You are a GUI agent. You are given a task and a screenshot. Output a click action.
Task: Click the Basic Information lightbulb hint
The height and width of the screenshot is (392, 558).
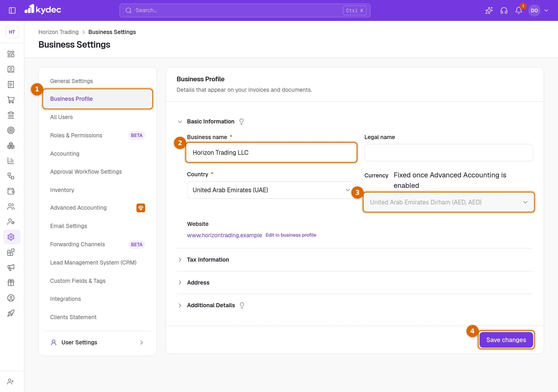[x=241, y=121]
